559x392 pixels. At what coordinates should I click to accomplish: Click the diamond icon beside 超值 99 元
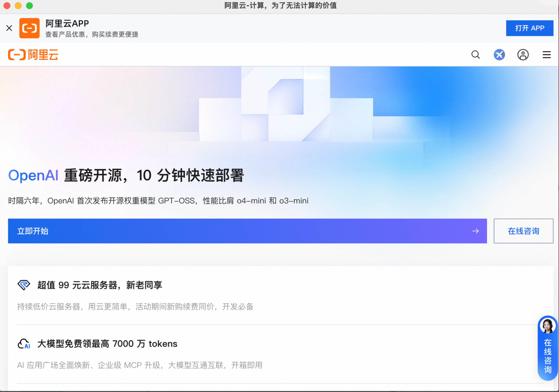(x=24, y=285)
